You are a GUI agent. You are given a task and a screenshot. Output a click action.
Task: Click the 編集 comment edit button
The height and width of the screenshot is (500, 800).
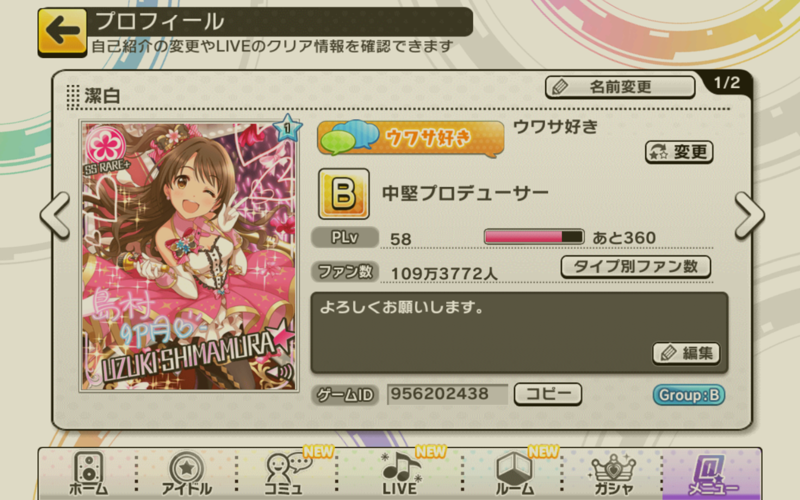pos(686,353)
